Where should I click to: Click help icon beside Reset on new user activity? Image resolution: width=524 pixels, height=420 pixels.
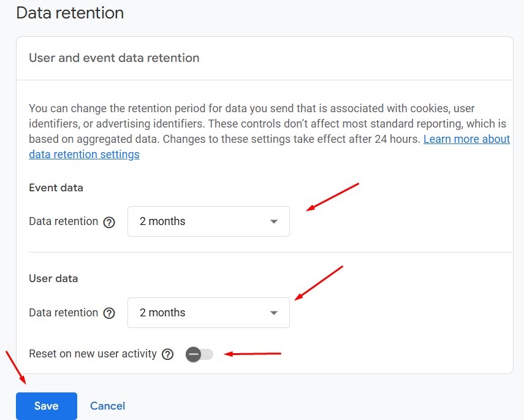tap(167, 354)
